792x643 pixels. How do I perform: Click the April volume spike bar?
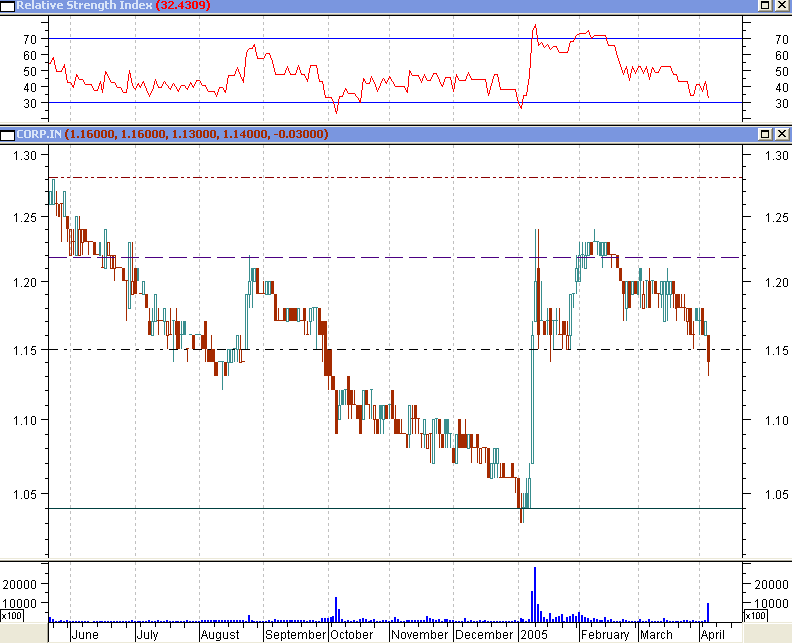click(x=708, y=612)
